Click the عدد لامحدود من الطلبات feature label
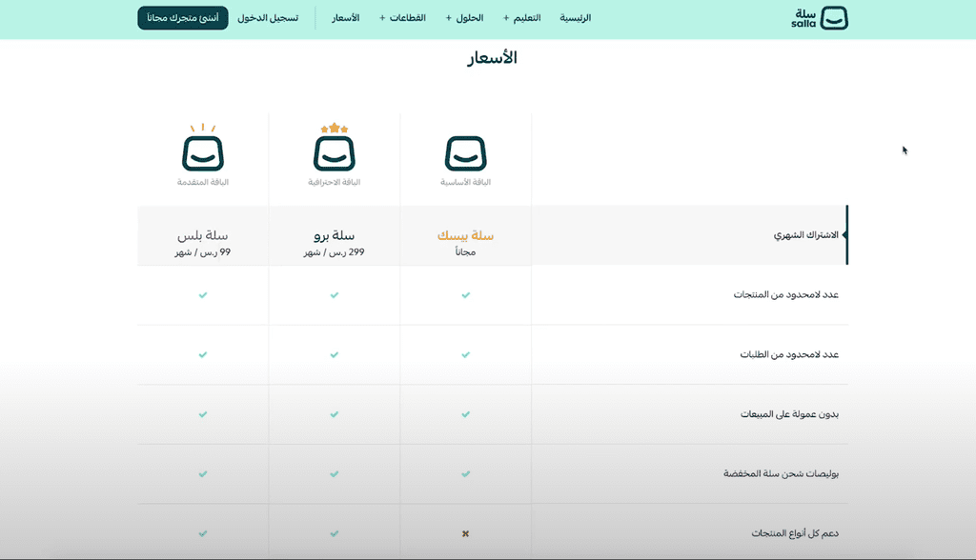The width and height of the screenshot is (976, 560). point(789,354)
